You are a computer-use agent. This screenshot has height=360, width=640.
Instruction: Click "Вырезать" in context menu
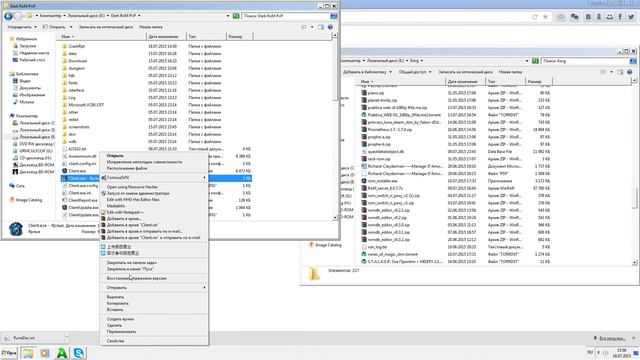[115, 297]
